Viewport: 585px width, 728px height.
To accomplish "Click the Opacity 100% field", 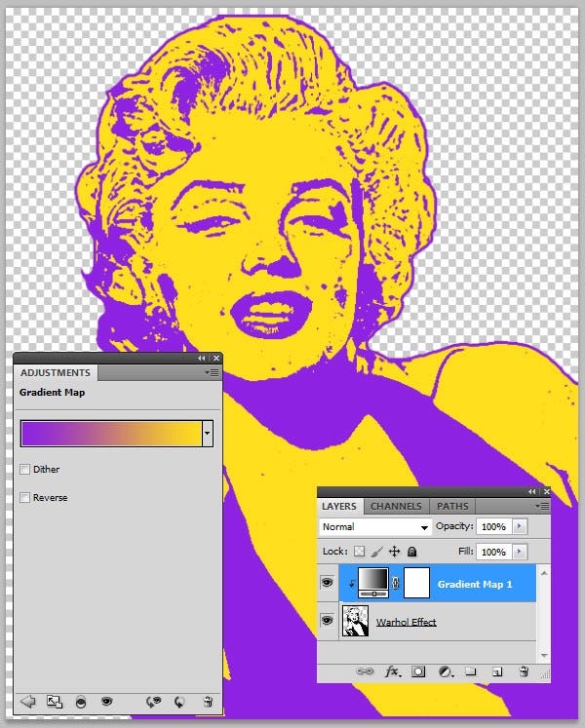I will [493, 526].
